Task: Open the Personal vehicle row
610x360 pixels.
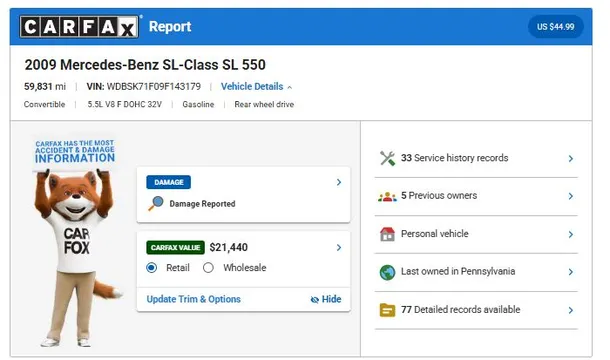Action: tap(476, 234)
